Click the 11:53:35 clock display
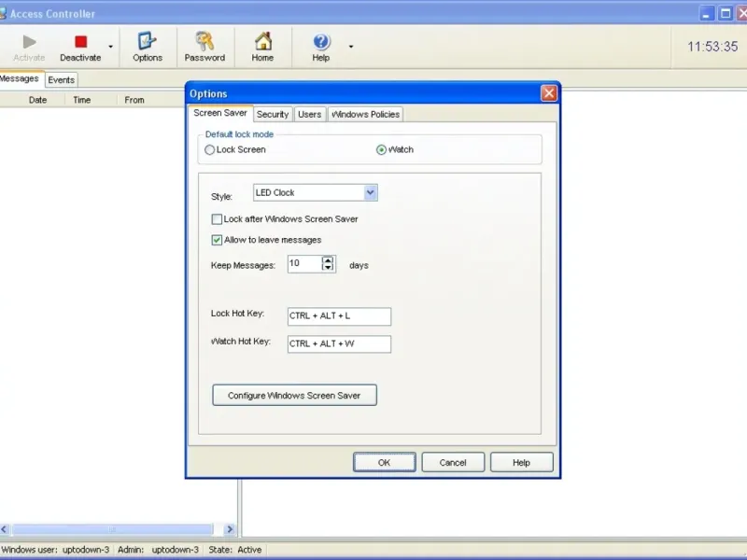Screen dimensions: 747x560 (712, 47)
